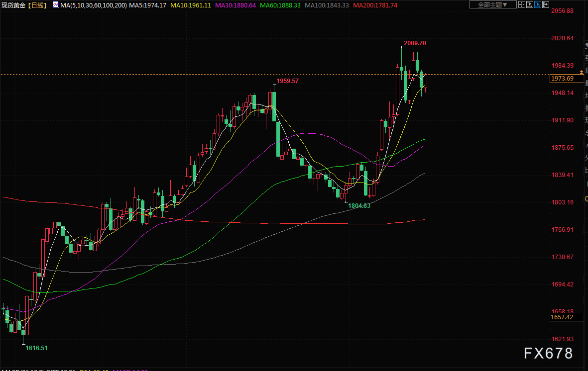Click the 1804.63 trough price label
This screenshot has width=588, height=371.
tap(359, 205)
